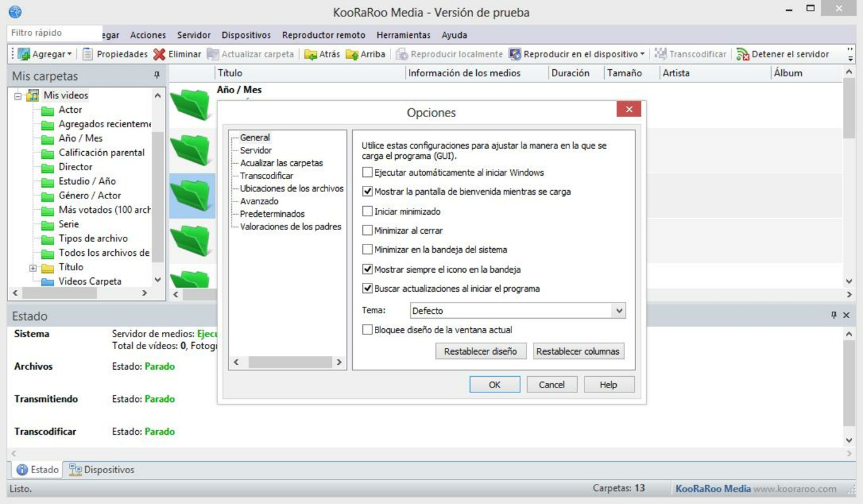This screenshot has width=863, height=504.
Task: Open the Agregar dropdown arrow
Action: point(69,54)
